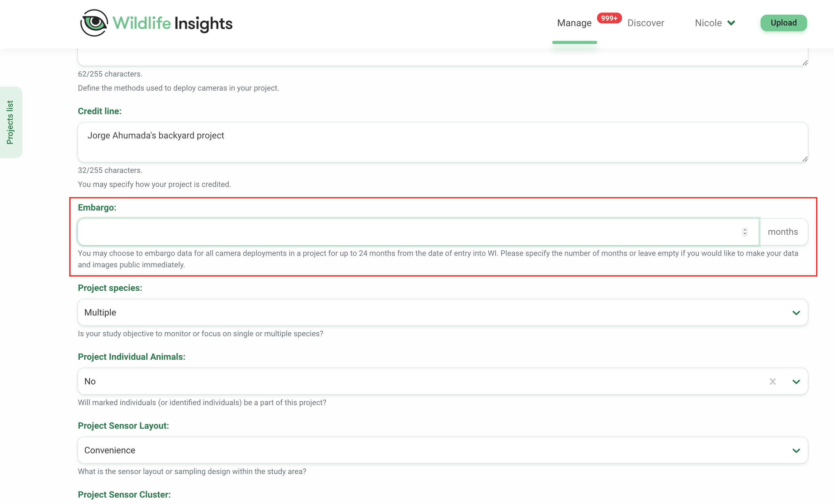Image resolution: width=834 pixels, height=504 pixels.
Task: Open the Project species dropdown
Action: pyautogui.click(x=443, y=312)
